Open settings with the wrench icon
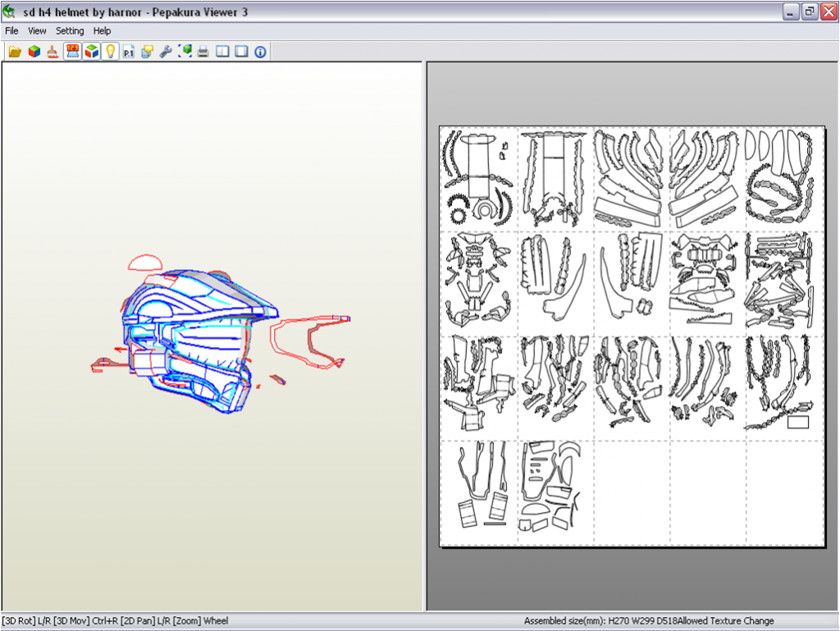840x631 pixels. pyautogui.click(x=166, y=52)
